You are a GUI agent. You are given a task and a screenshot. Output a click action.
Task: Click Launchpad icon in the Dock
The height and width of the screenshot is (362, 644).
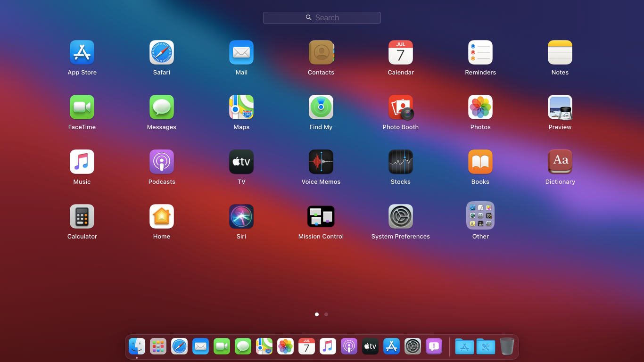[158, 346]
